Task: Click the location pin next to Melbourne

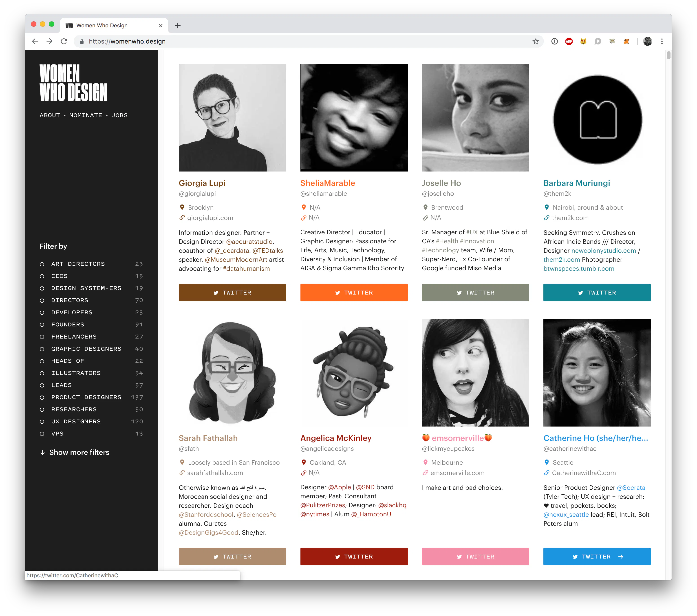Action: point(425,462)
